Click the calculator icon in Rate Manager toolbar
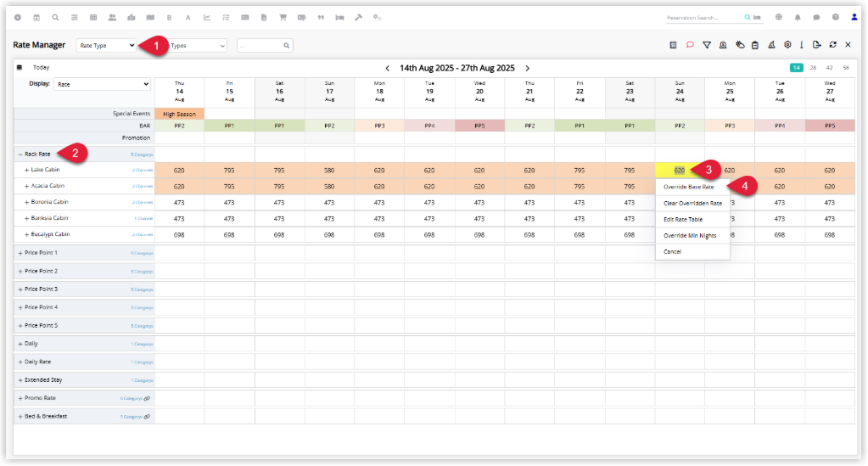Viewport: 868px width, 466px height. click(673, 45)
